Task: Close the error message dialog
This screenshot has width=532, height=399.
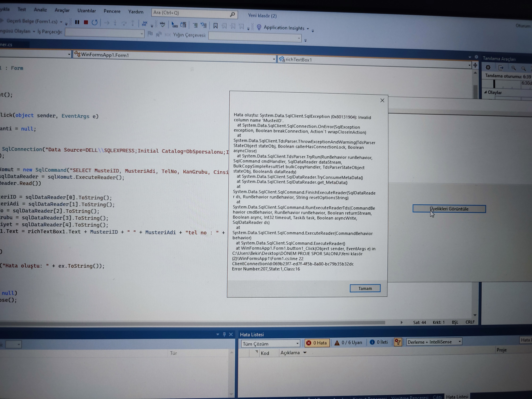Action: pyautogui.click(x=382, y=101)
